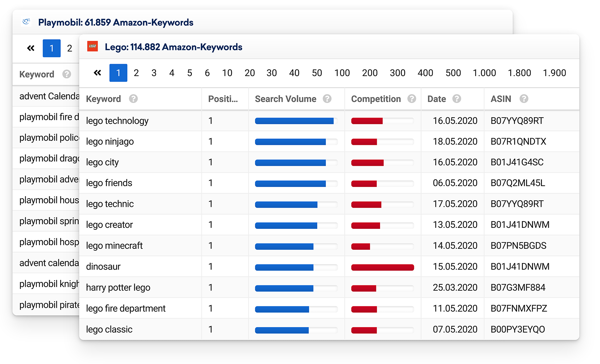Image resolution: width=600 pixels, height=364 pixels.
Task: Click competition bar for lego minecraft
Action: point(382,246)
